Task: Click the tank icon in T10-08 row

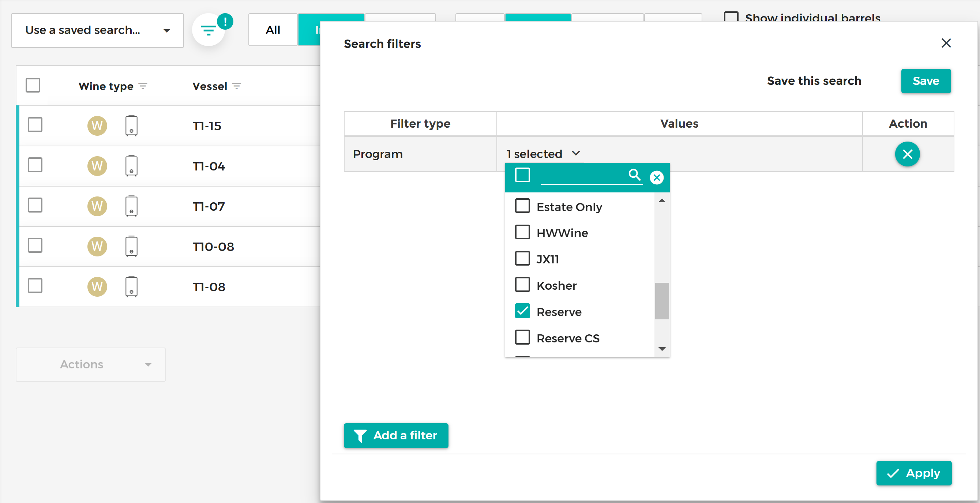Action: 131,247
